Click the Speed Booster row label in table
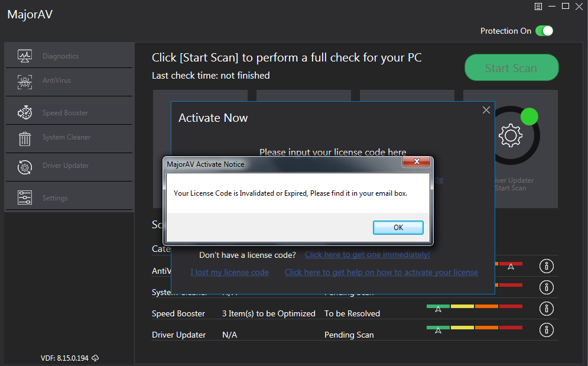Image resolution: width=588 pixels, height=366 pixels. [178, 313]
